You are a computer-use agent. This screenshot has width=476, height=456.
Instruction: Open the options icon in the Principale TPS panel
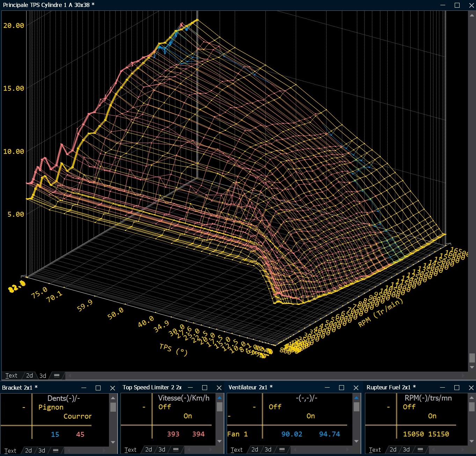coord(57,376)
